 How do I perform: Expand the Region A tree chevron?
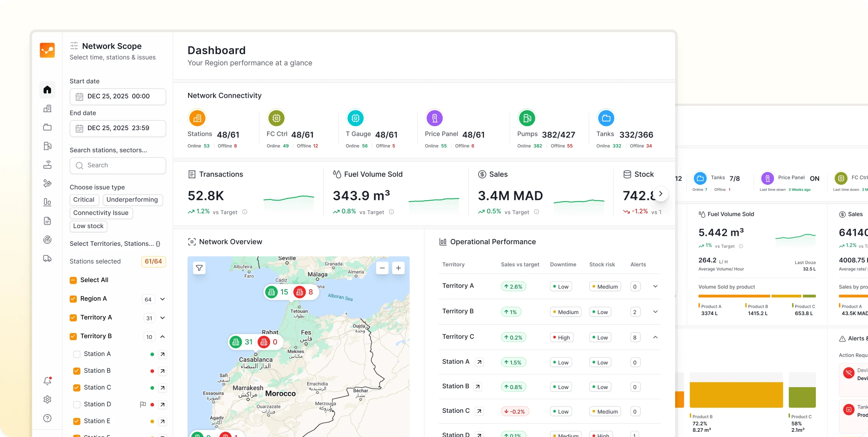pos(163,299)
